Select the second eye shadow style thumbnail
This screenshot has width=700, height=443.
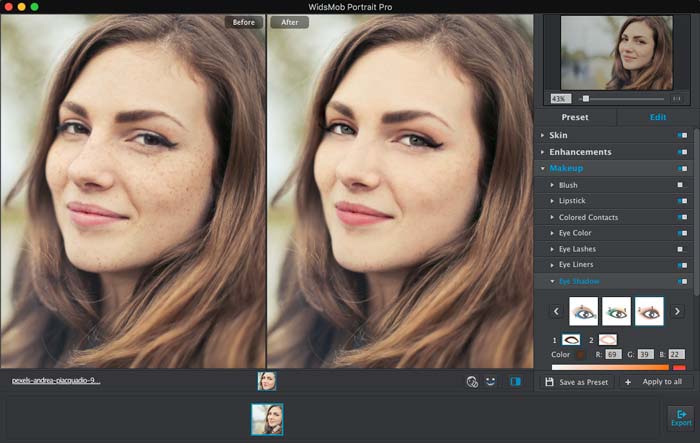[x=616, y=311]
